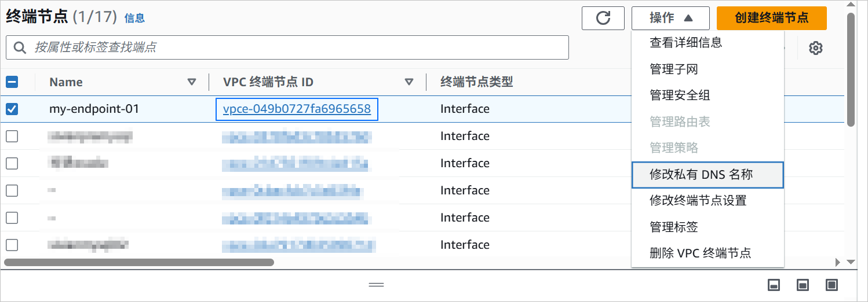Sort by the Name column arrow
Image resolution: width=868 pixels, height=302 pixels.
tap(192, 82)
